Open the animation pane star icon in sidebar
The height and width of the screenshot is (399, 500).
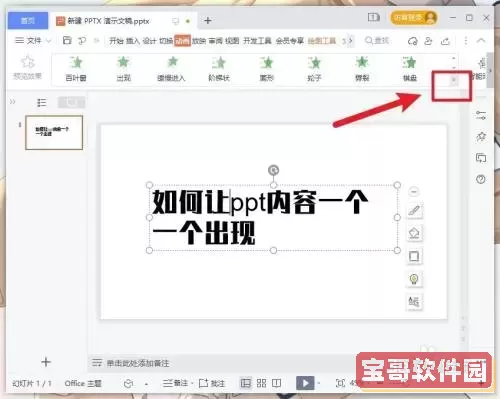click(x=481, y=137)
